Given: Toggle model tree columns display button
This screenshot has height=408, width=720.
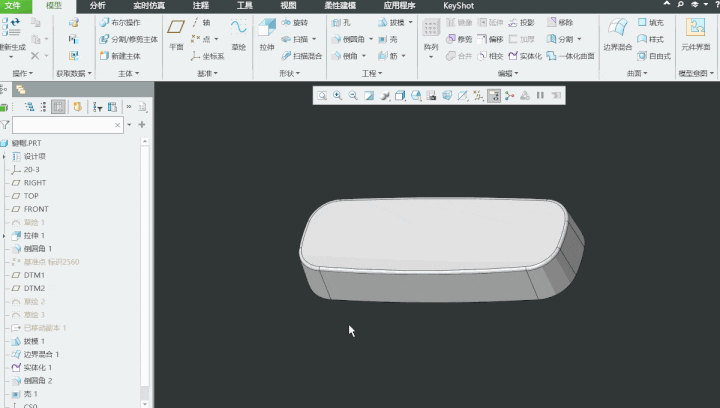Looking at the screenshot, I should click(58, 107).
